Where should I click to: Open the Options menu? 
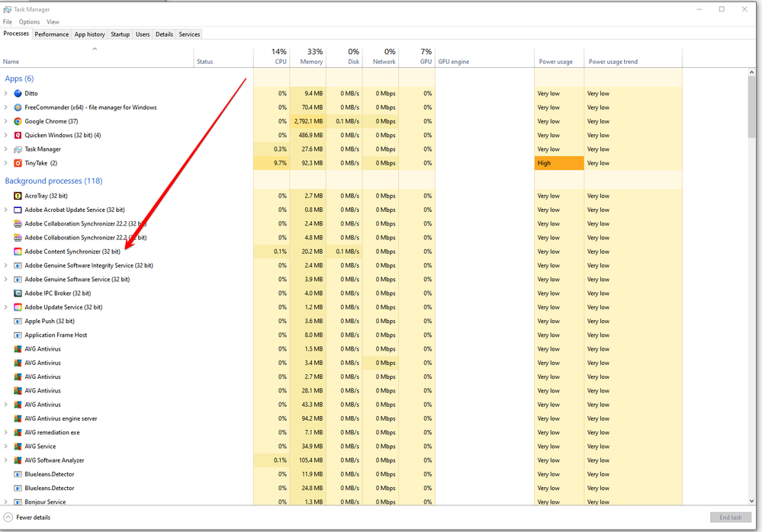(x=29, y=22)
